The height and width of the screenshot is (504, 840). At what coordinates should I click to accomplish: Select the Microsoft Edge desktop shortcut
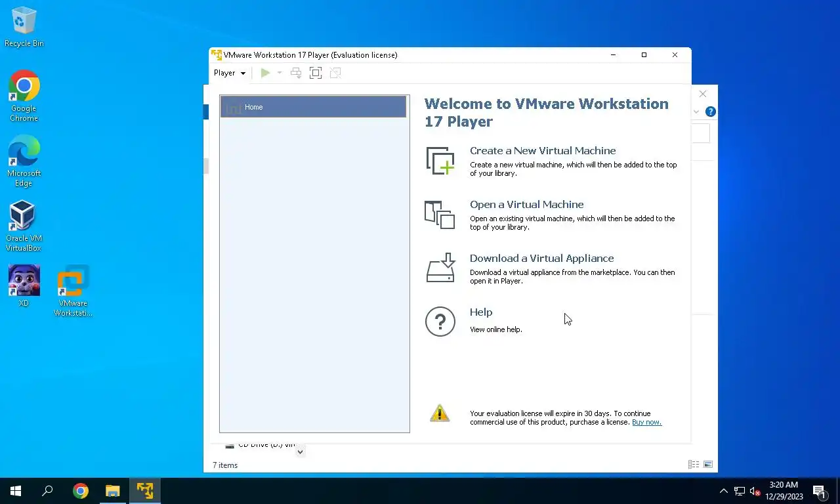point(24,161)
